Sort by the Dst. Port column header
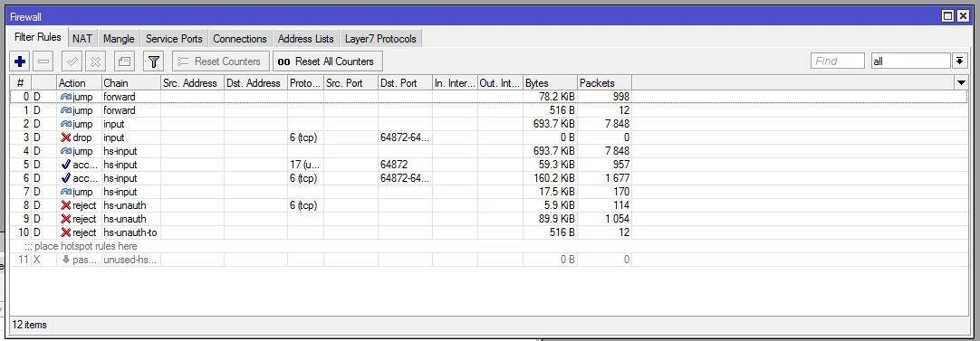The height and width of the screenshot is (341, 980). tap(405, 83)
